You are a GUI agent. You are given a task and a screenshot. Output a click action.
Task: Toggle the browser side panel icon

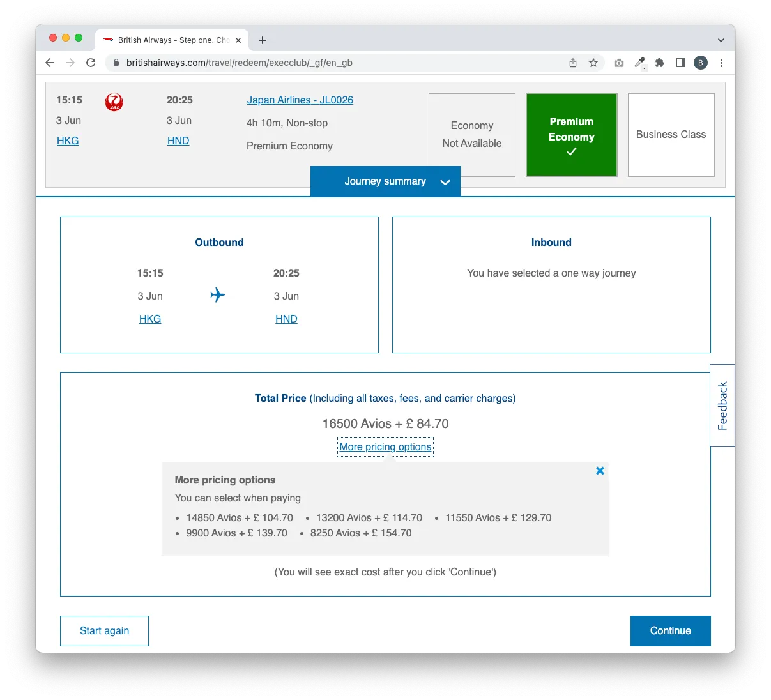click(680, 63)
